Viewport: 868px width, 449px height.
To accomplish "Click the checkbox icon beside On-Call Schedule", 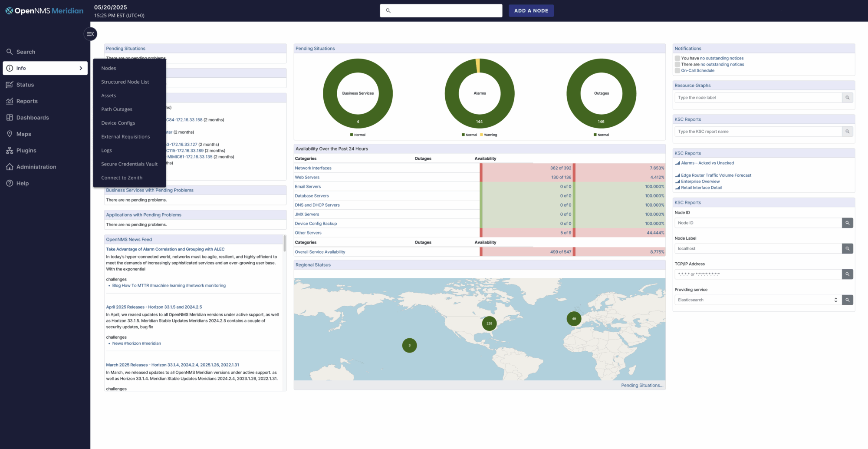I will coord(677,70).
